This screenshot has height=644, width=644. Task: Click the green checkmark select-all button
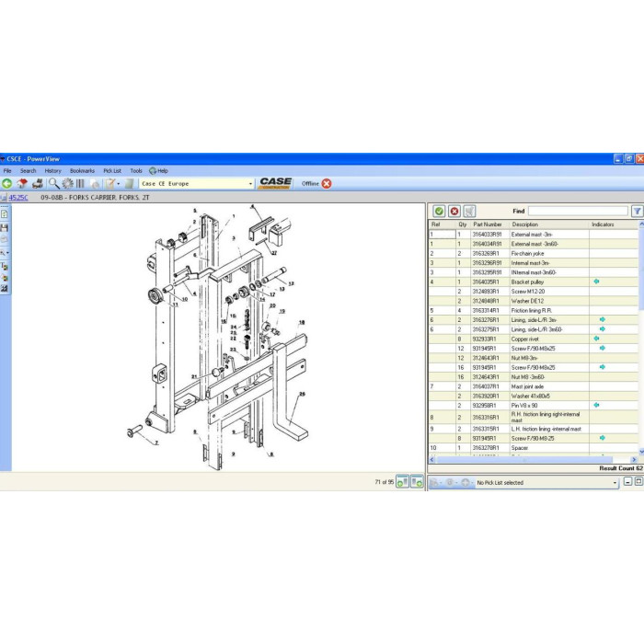tap(439, 211)
